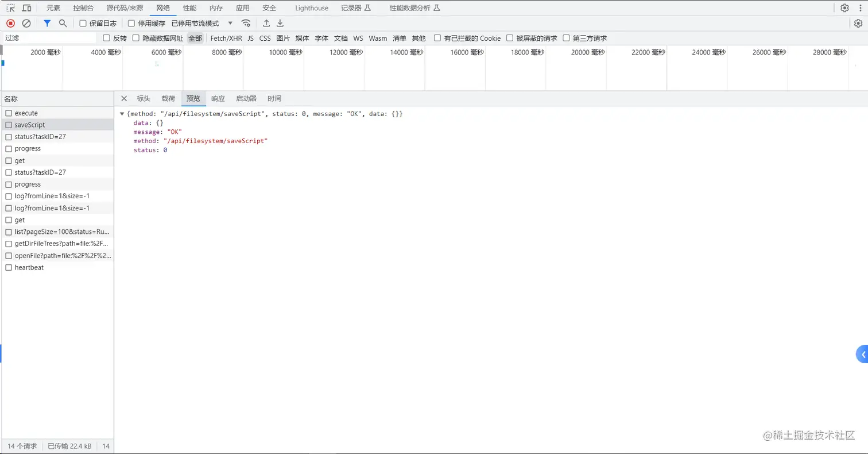Open the 记录器 panel tab
Screen dimensions: 868x454
356,8
